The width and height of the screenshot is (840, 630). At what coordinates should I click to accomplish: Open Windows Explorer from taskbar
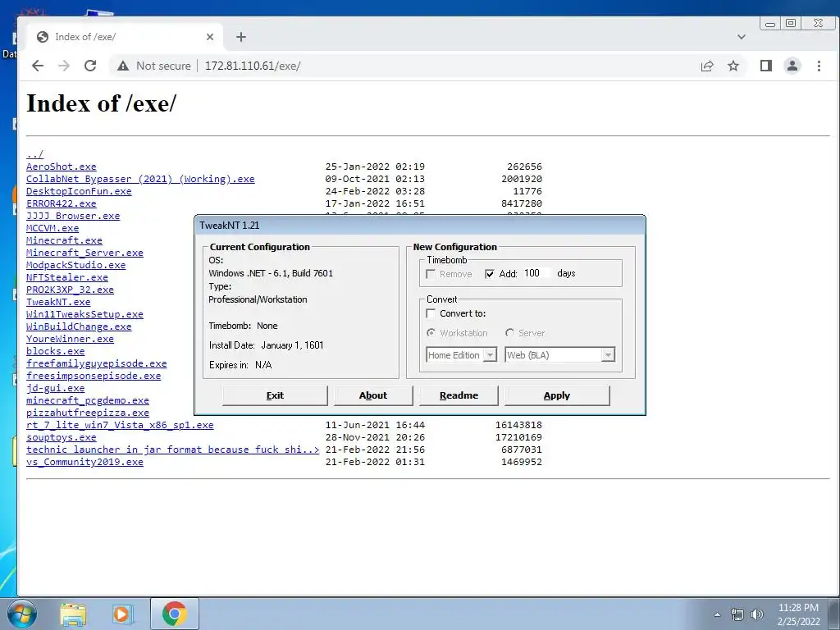coord(73,614)
